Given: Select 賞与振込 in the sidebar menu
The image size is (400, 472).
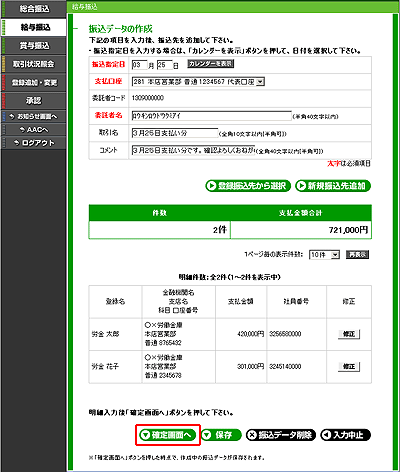Looking at the screenshot, I should [x=33, y=46].
